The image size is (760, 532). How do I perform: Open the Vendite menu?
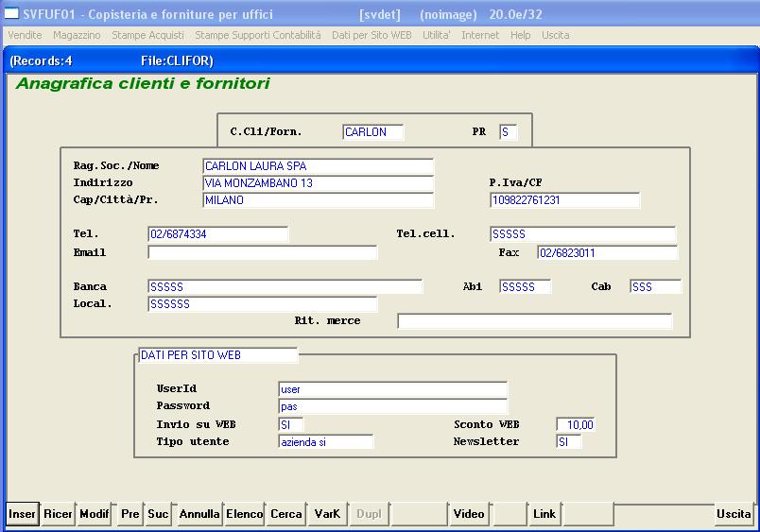[x=25, y=35]
